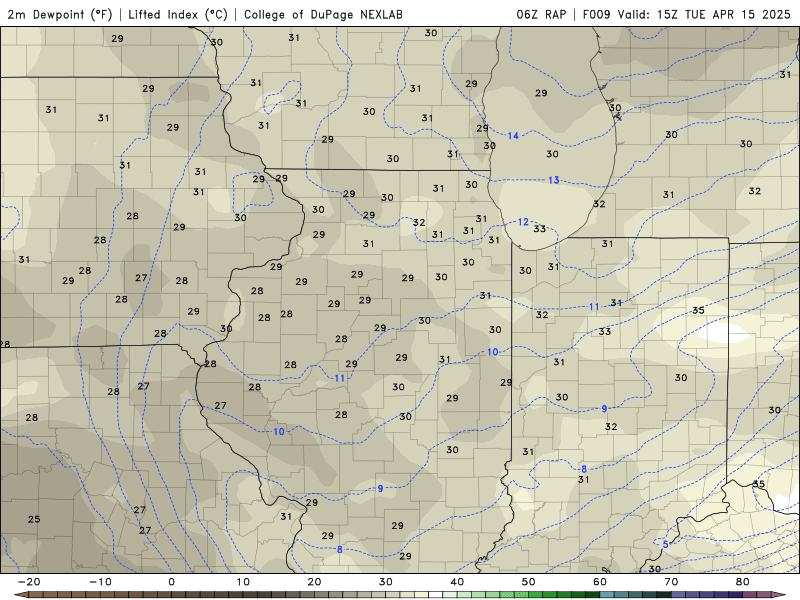Click the "06Z RAP" model run label
The image size is (800, 600).
tap(541, 14)
